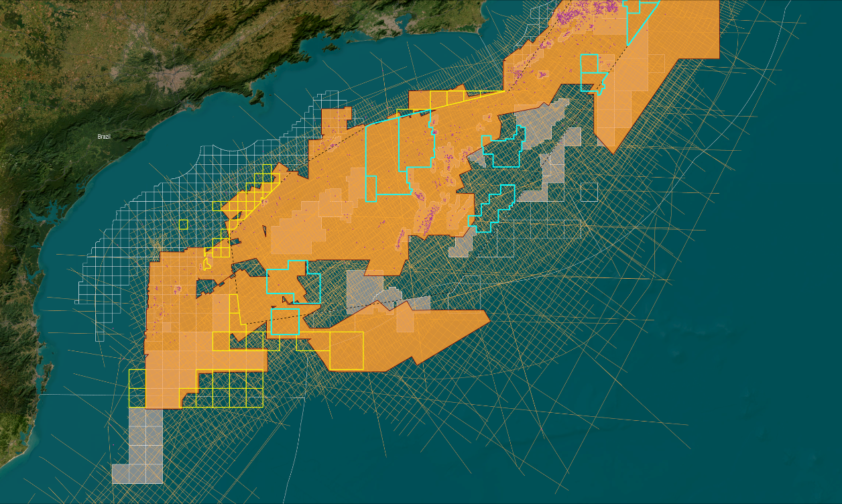The image size is (842, 504).
Task: Select the eastern pointed tip of southern orange polygon
Action: (488, 312)
